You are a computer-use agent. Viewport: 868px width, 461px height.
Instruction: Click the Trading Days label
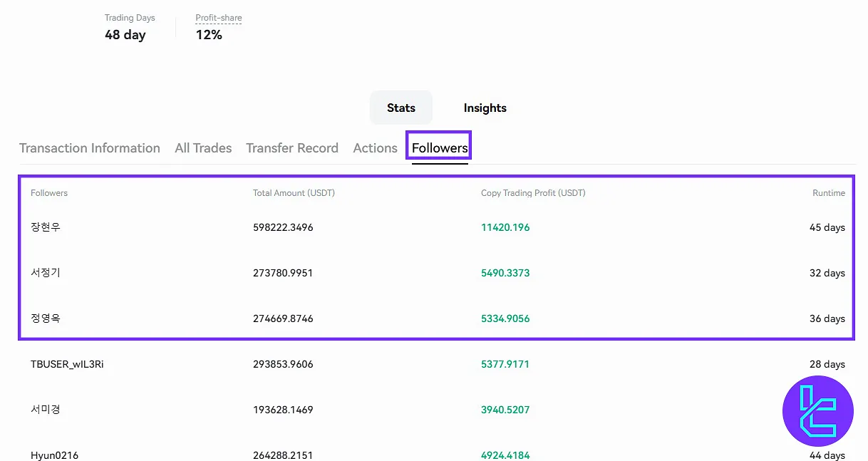(x=130, y=18)
